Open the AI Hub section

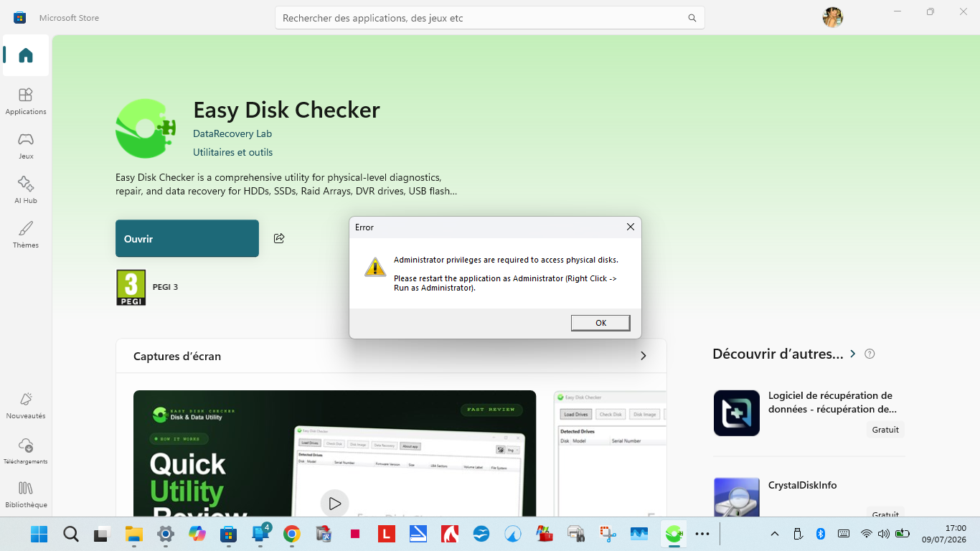click(26, 190)
